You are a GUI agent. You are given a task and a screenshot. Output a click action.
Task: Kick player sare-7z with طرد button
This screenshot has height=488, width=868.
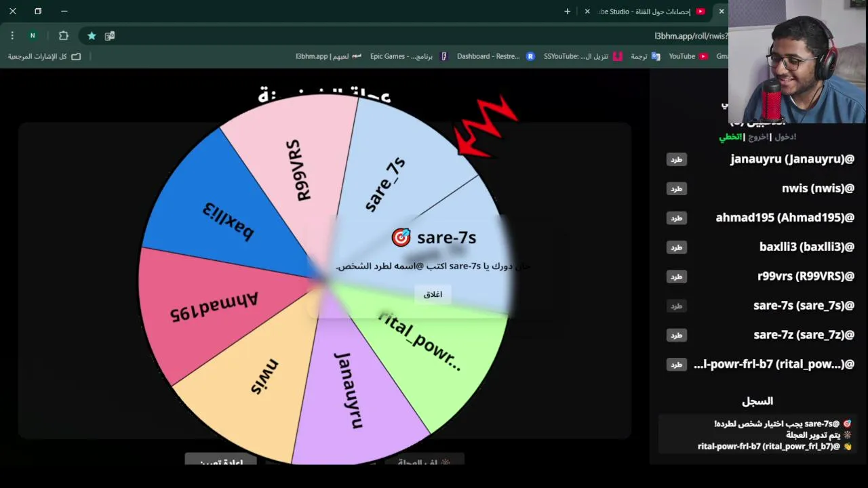click(x=676, y=335)
